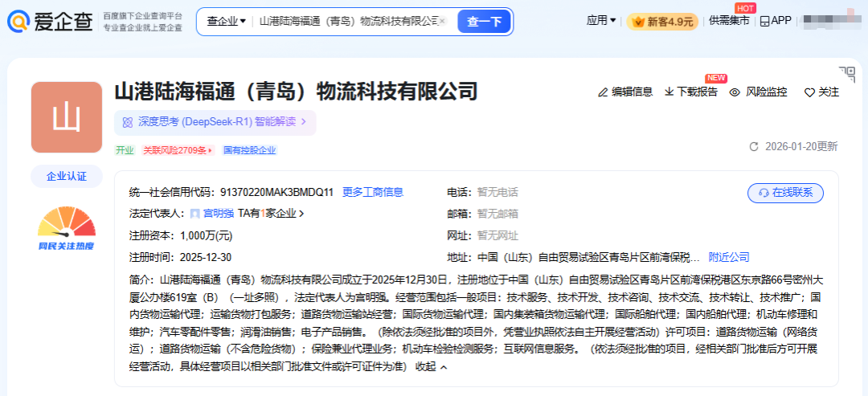
Task: Select the 暂无电话 value
Action: [x=497, y=192]
